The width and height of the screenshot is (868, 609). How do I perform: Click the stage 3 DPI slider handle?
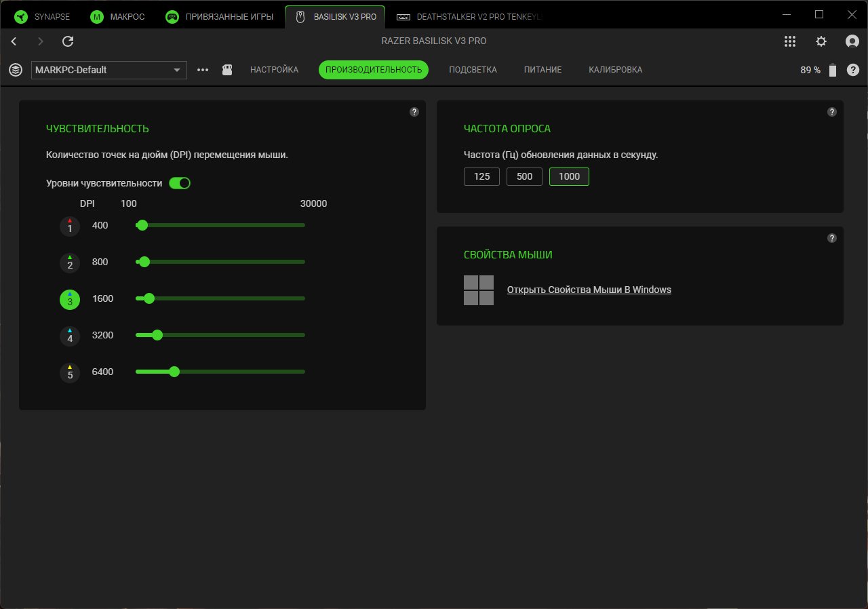coord(149,298)
